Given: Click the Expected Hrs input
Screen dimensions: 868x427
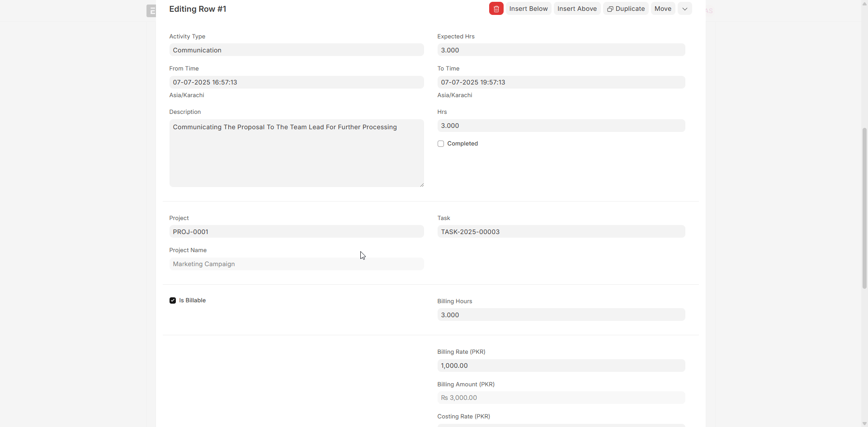Looking at the screenshot, I should click(x=561, y=50).
